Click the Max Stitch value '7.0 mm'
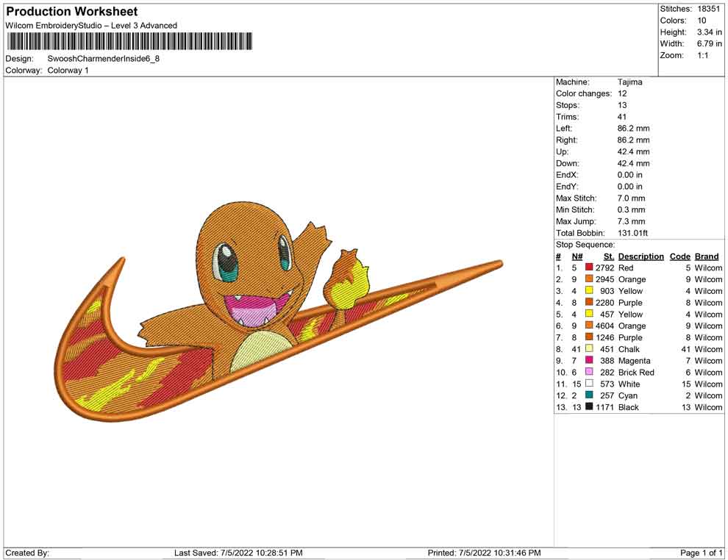The height and width of the screenshot is (560, 728). (x=632, y=198)
